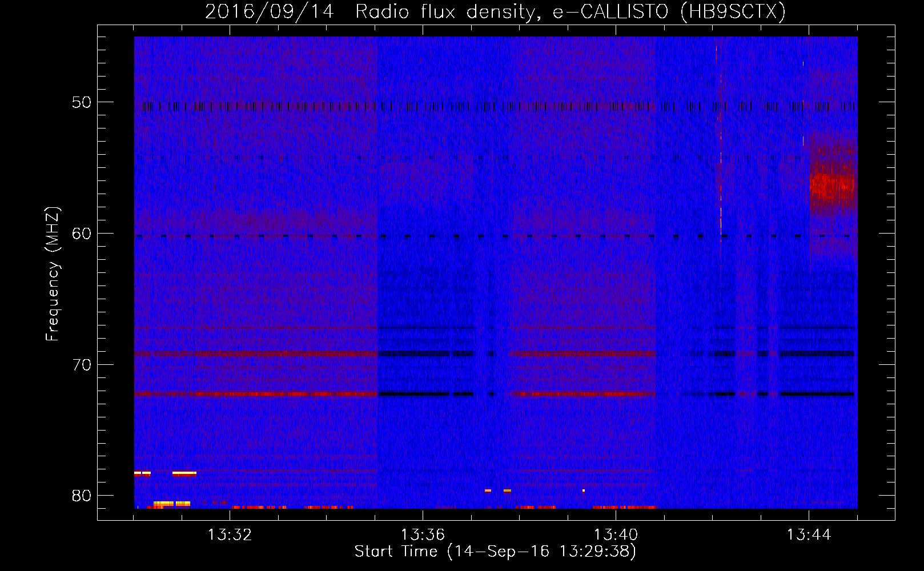Click the 'Frequency (MHZ)' axis label
This screenshot has height=571, width=924.
[x=53, y=274]
